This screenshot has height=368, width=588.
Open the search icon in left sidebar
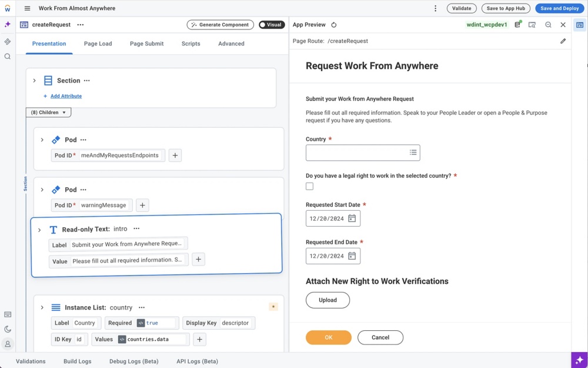(8, 57)
